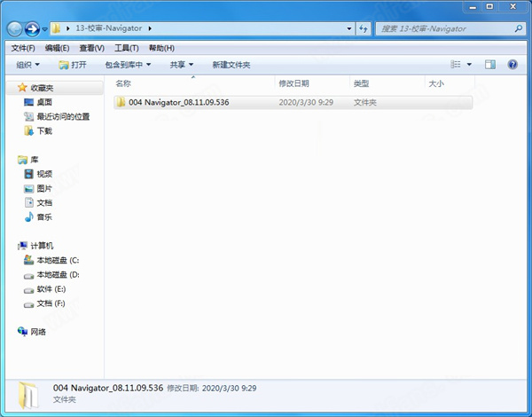Open address bar history dropdown

349,29
